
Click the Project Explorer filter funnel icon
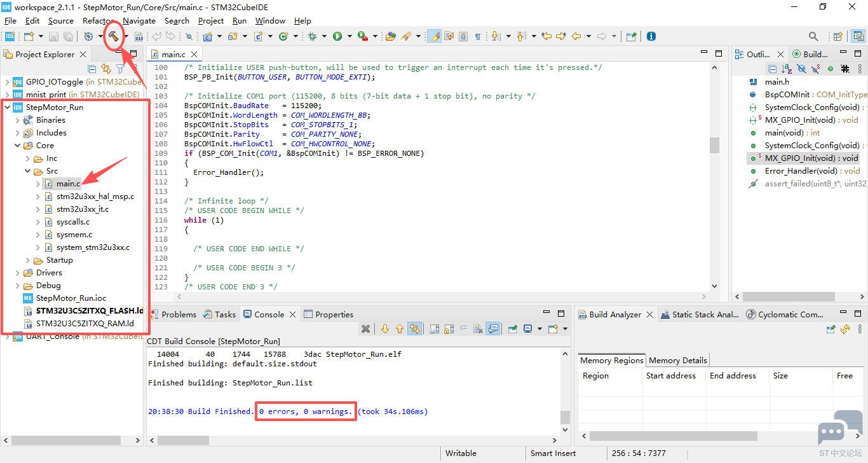point(120,69)
